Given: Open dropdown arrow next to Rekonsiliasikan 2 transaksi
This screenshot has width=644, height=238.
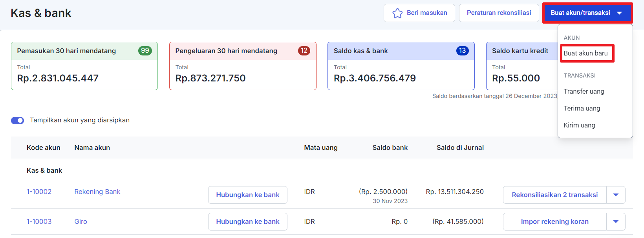Looking at the screenshot, I should [616, 195].
